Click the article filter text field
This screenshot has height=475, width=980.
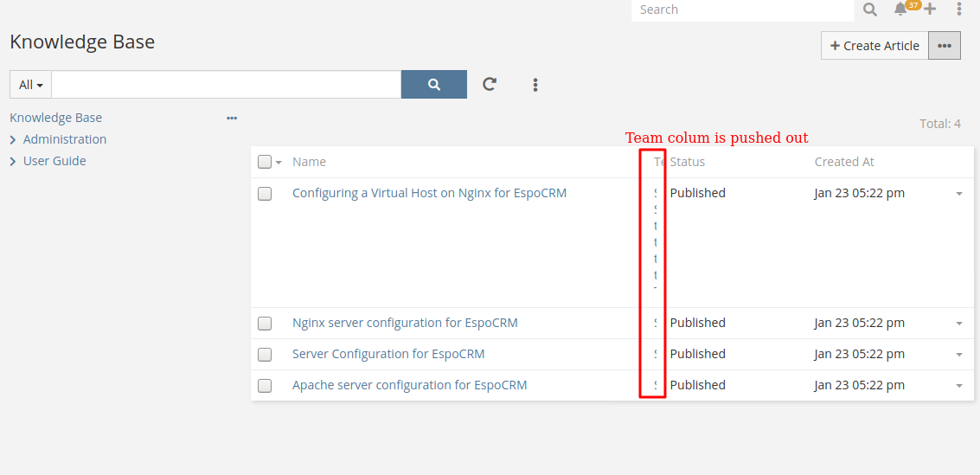point(226,85)
